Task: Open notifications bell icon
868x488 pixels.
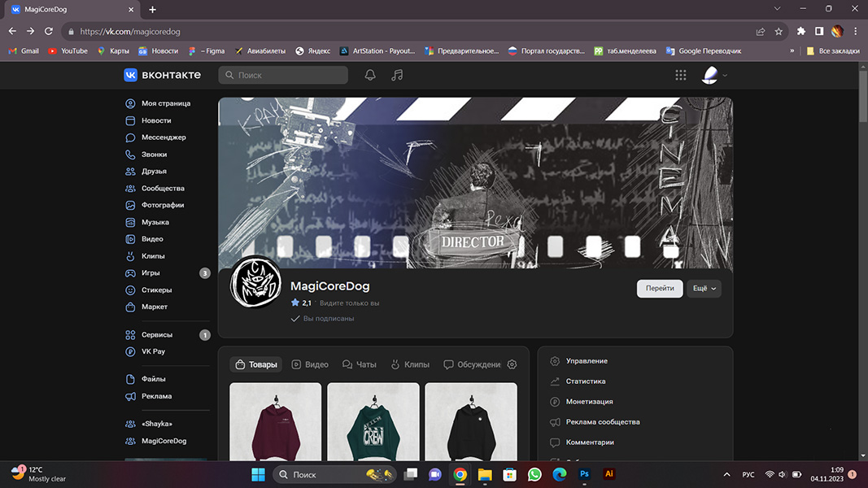Action: (x=370, y=75)
